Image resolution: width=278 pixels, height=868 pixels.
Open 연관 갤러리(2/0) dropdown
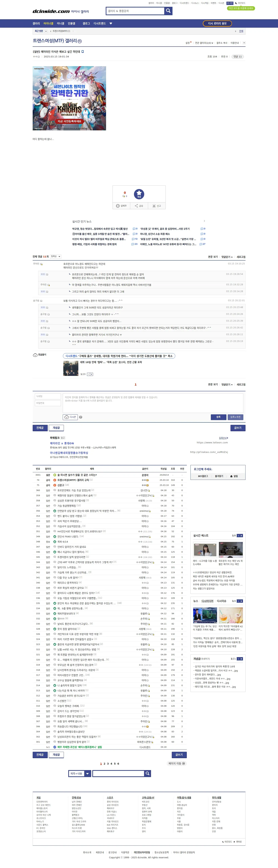click(204, 43)
